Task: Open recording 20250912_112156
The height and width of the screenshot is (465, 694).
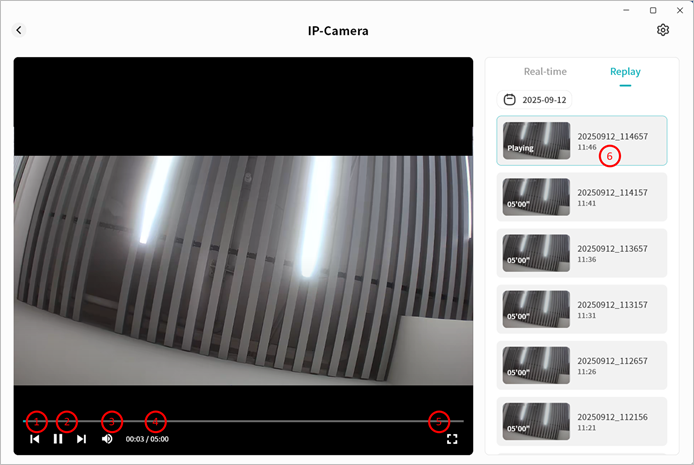Action: pyautogui.click(x=582, y=421)
